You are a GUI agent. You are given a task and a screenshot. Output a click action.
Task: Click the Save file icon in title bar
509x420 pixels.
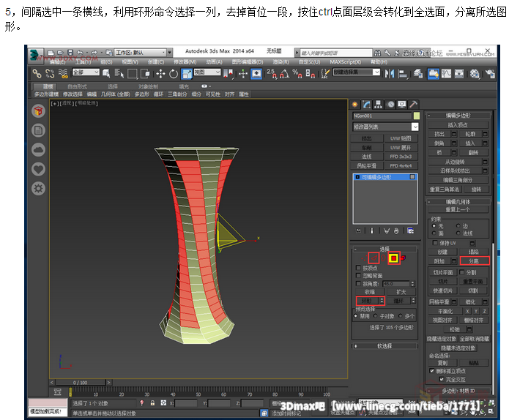click(x=70, y=52)
